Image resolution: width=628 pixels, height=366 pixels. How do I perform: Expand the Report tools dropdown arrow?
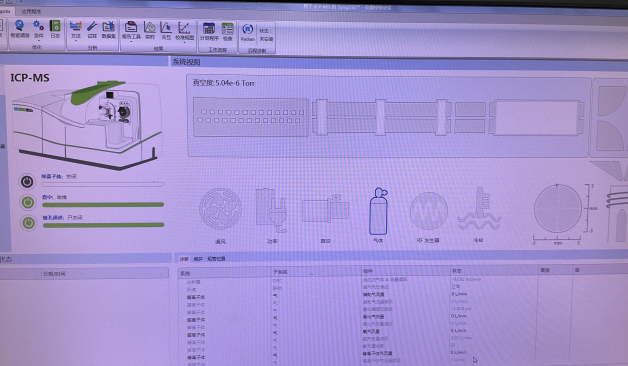tap(131, 42)
